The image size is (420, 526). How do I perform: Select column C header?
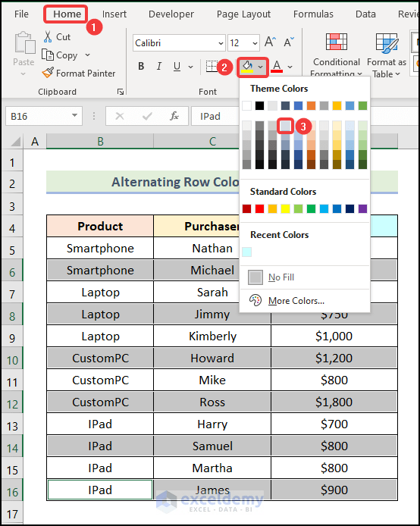pyautogui.click(x=212, y=141)
